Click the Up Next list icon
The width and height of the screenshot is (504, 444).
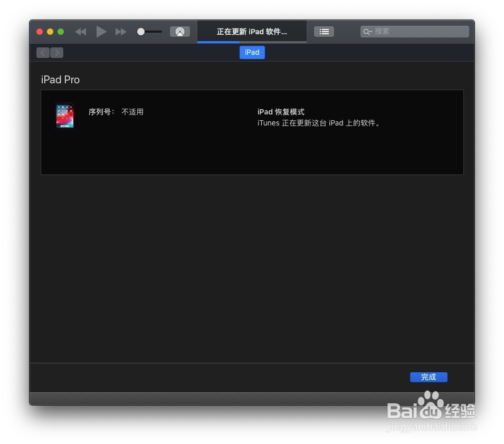[x=324, y=32]
